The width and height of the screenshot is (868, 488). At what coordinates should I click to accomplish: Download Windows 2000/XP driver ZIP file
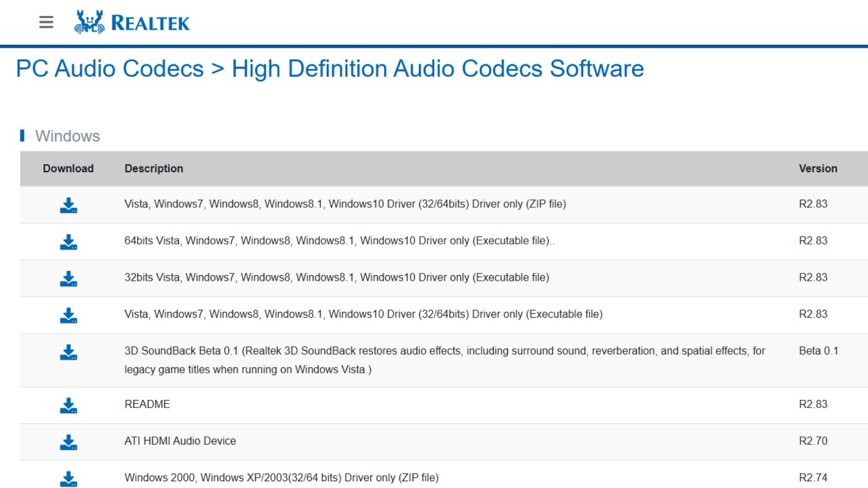[x=68, y=479]
